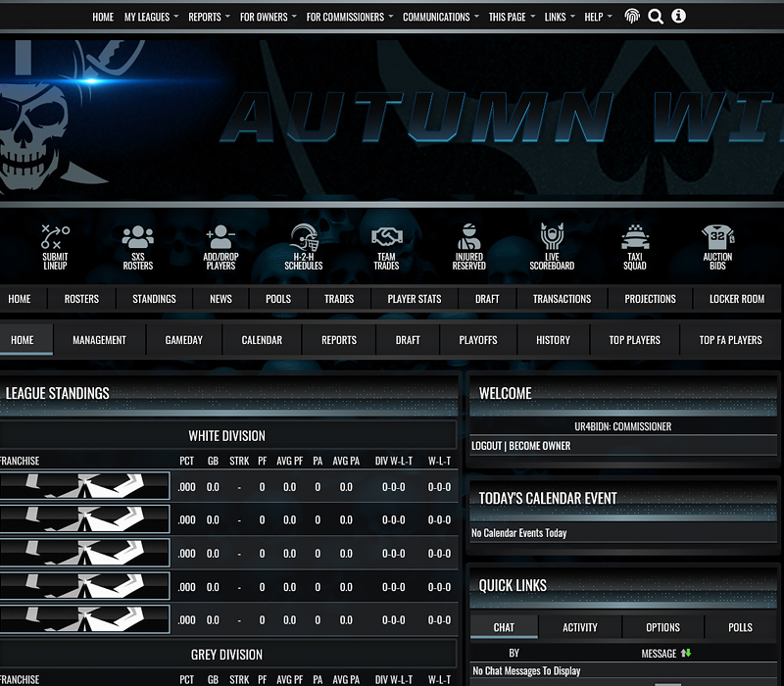Switch to the Gameday tab
784x686 pixels.
tap(183, 339)
